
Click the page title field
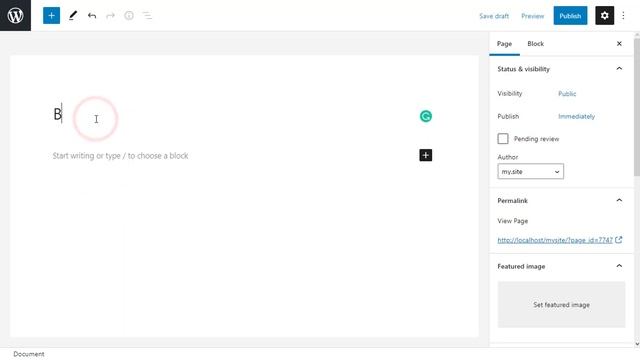[242, 114]
